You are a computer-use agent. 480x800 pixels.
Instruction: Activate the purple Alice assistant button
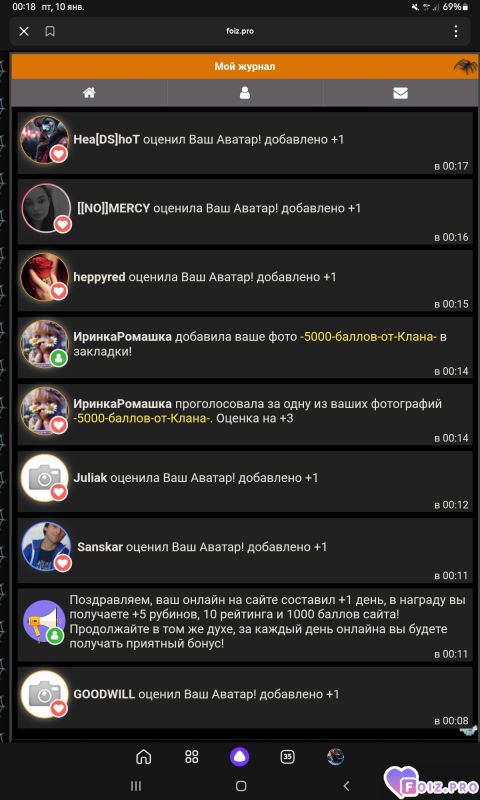[240, 757]
